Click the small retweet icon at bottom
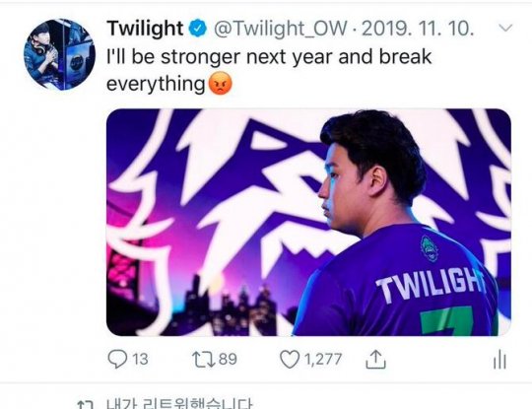Screen dimensions: 532x409 click(x=85, y=405)
